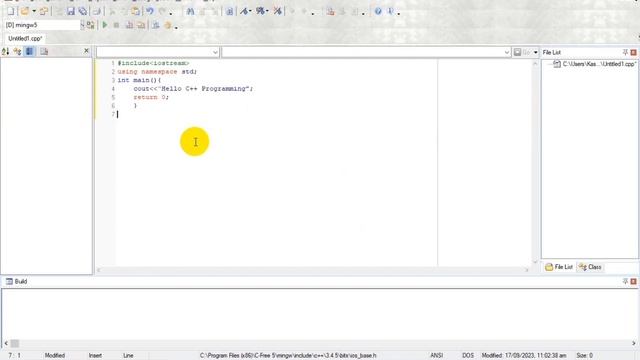
Task: Click the orange debug icon
Action: click(168, 25)
